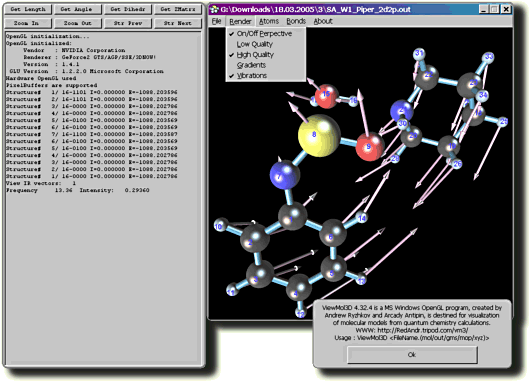Minimize the ViewMol3D window
The height and width of the screenshot is (381, 530).
coord(483,9)
